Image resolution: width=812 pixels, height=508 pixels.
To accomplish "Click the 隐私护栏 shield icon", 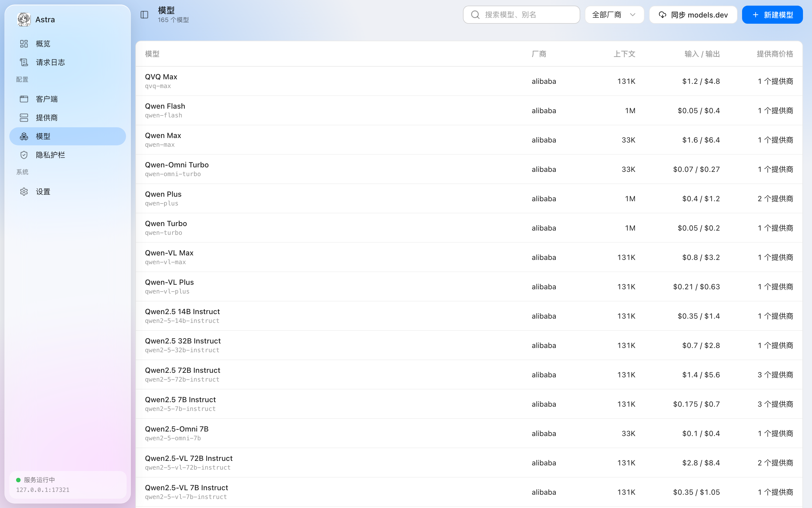I will (x=24, y=155).
